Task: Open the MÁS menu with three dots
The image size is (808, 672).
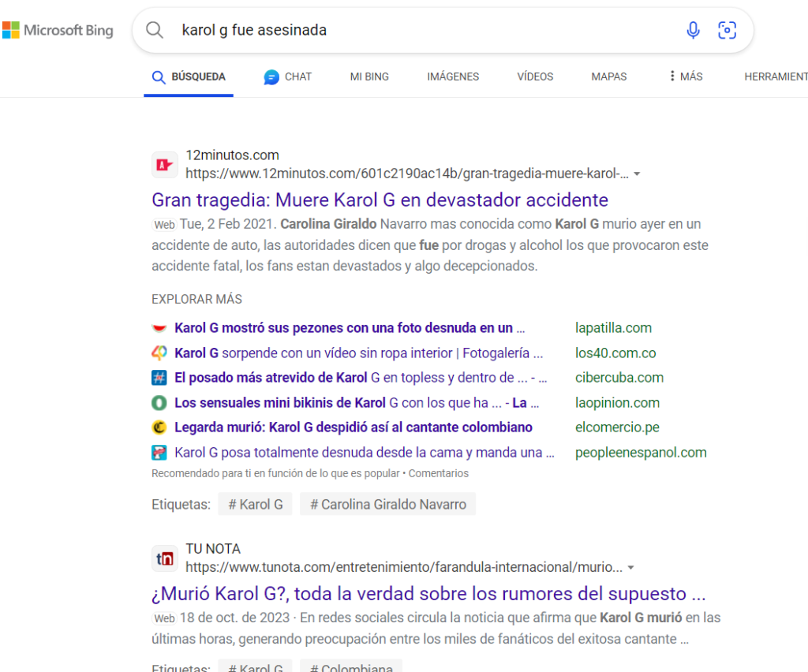Action: [x=684, y=77]
